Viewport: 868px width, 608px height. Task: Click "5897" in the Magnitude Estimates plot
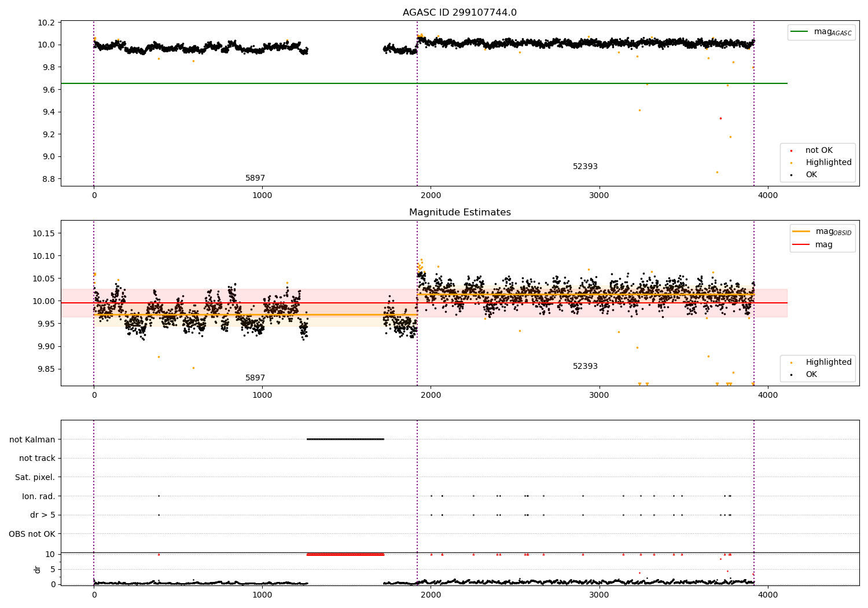click(255, 378)
